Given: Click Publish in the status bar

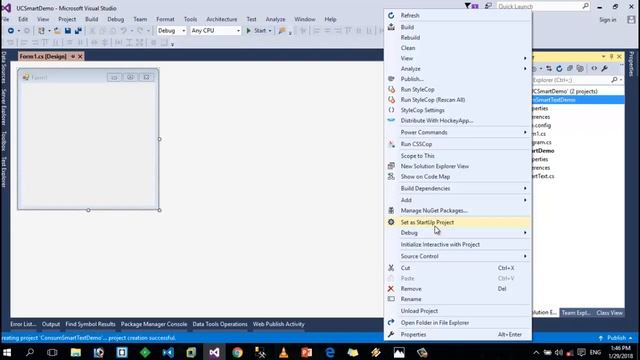Looking at the screenshot, I should pyautogui.click(x=616, y=338).
